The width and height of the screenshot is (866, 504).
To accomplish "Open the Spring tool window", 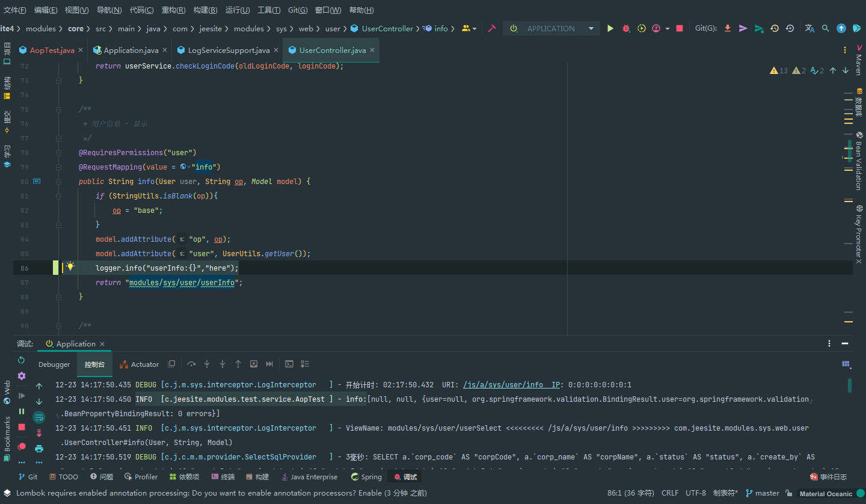I will 366,477.
